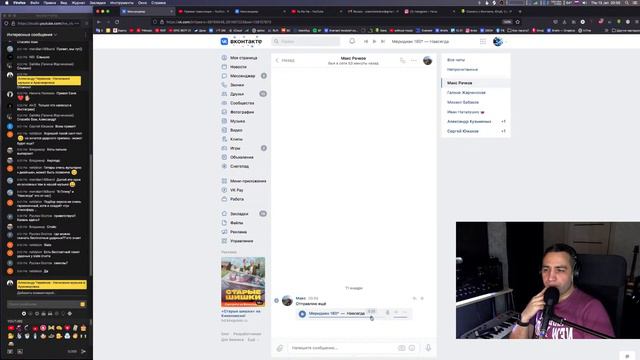Open Клипы in VK sidebar
This screenshot has height=360, width=640.
click(x=236, y=139)
